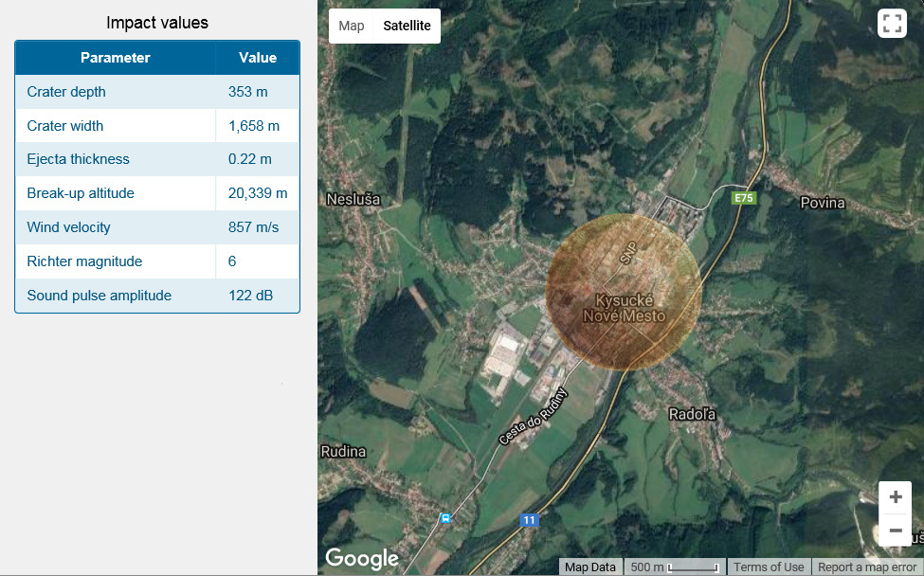The width and height of the screenshot is (924, 576).
Task: Click the Radoľa town label
Action: click(692, 414)
